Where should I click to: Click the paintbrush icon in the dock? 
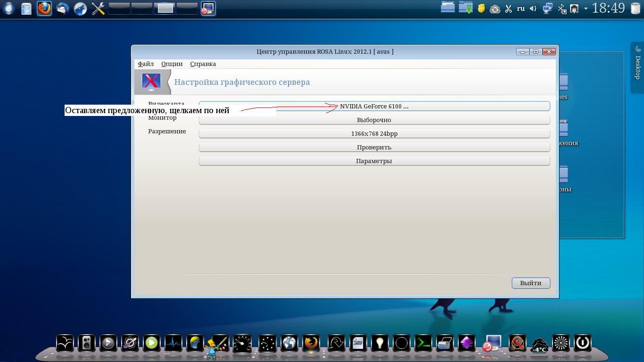[x=220, y=343]
